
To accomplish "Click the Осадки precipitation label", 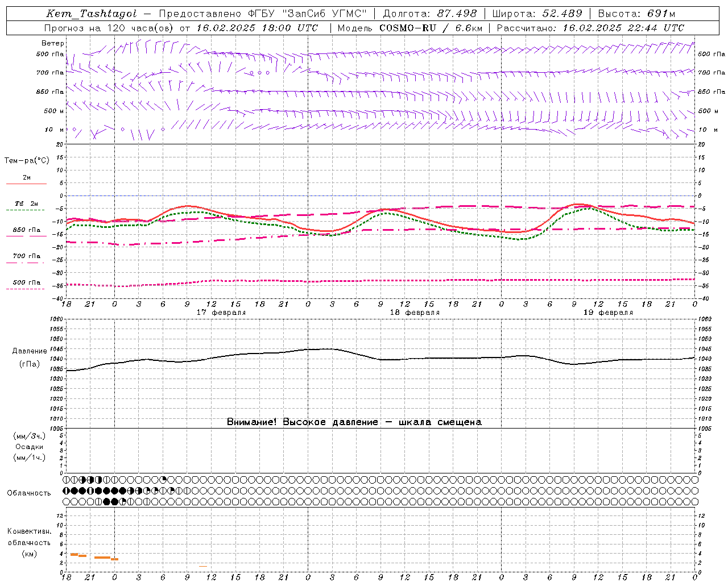I will point(30,447).
